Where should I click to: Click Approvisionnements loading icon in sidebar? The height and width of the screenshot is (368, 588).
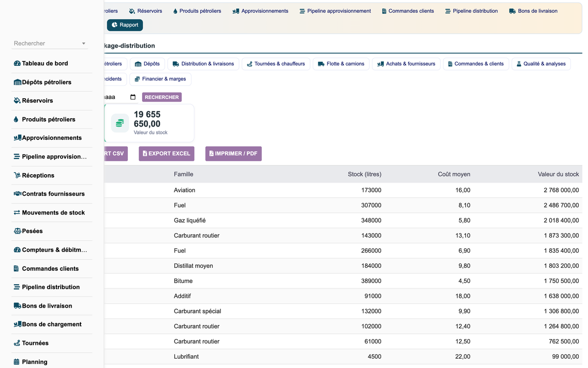point(18,138)
